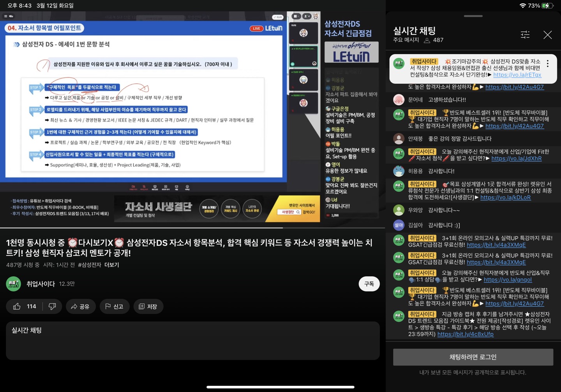The width and height of the screenshot is (561, 392).
Task: Share the video with 공유 button
Action: (80, 307)
